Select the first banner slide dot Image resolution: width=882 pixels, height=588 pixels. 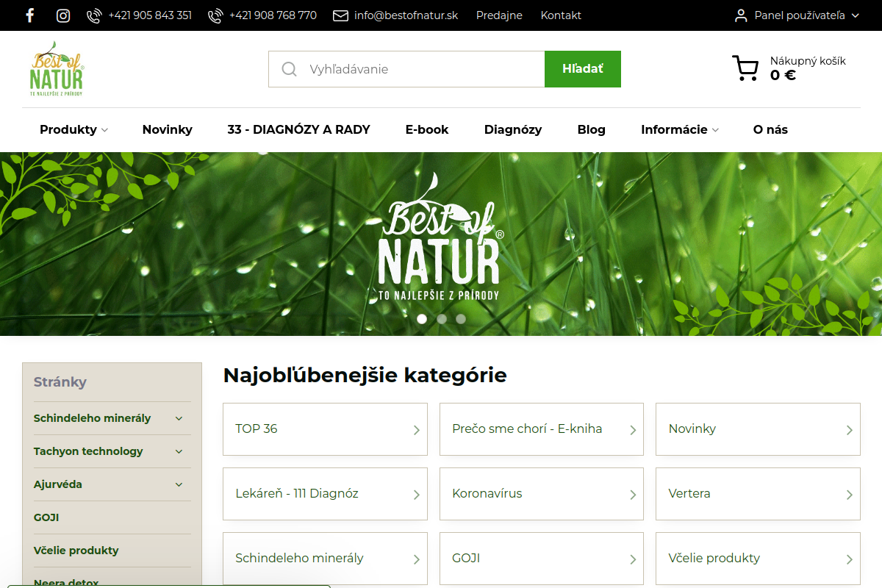[x=422, y=319]
